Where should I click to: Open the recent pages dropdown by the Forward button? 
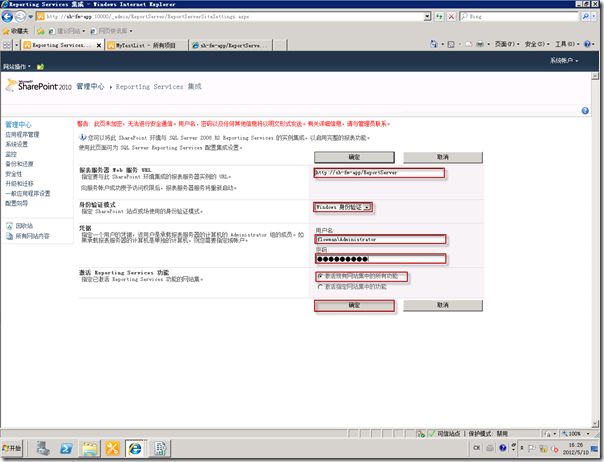[x=30, y=17]
